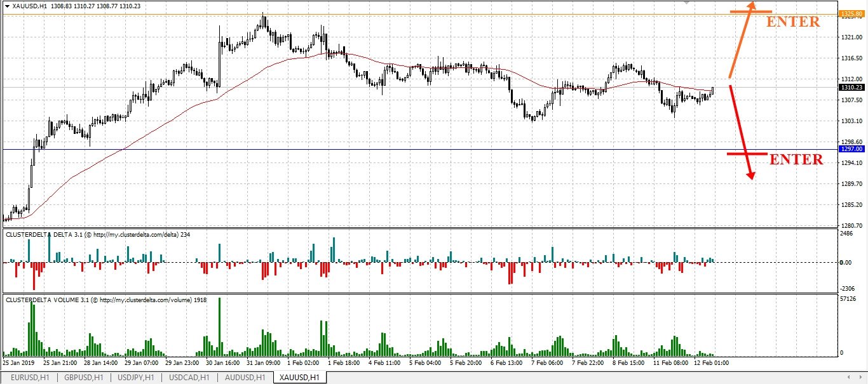The image size is (868, 384).
Task: Click the current price 1310.23 label
Action: tap(852, 88)
